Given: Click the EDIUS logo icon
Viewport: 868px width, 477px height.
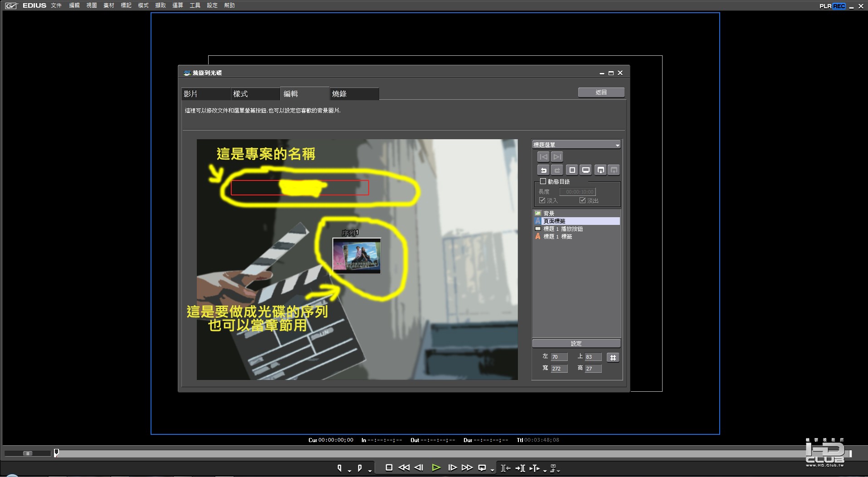Looking at the screenshot, I should click(11, 5).
